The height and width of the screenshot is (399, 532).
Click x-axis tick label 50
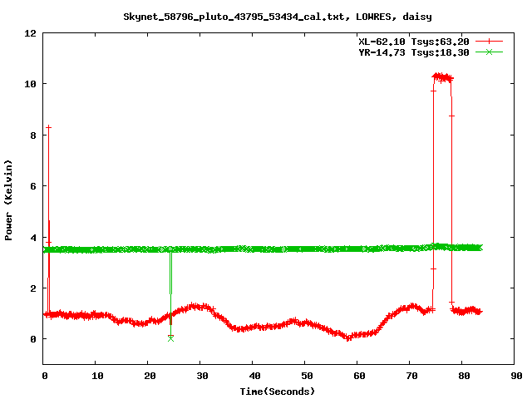pos(307,376)
